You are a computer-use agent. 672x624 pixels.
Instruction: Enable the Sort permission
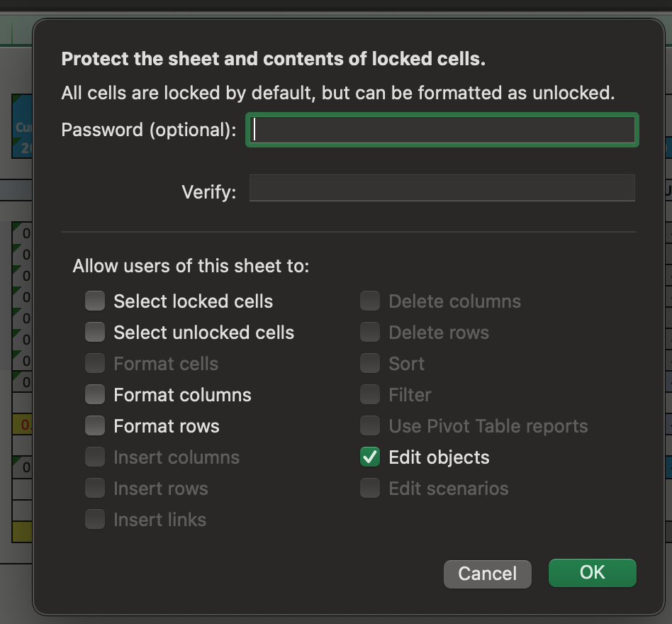pos(369,363)
